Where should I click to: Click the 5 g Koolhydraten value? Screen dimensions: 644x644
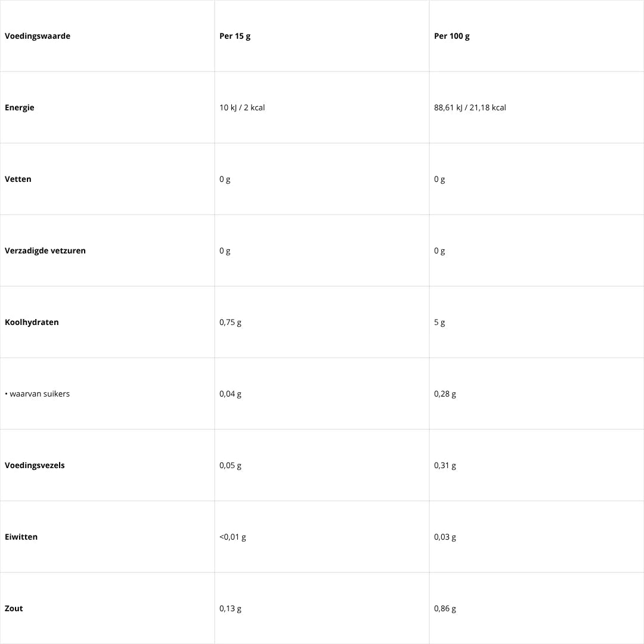[x=439, y=322]
